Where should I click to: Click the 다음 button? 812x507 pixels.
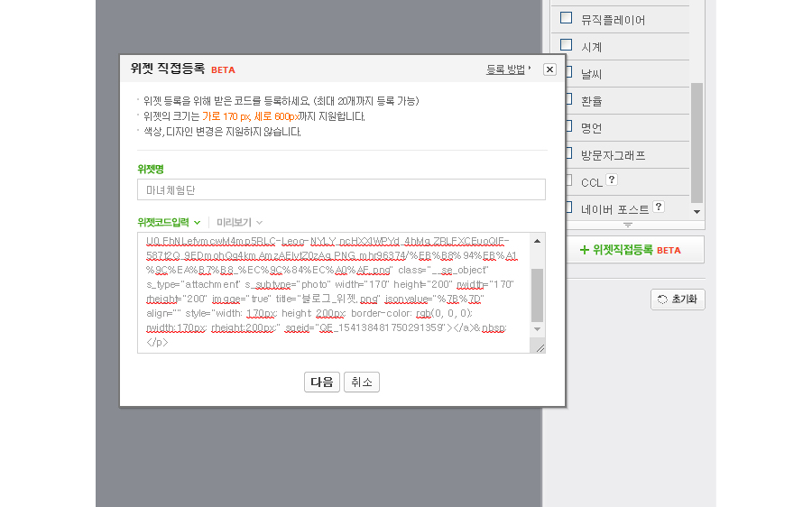321,383
